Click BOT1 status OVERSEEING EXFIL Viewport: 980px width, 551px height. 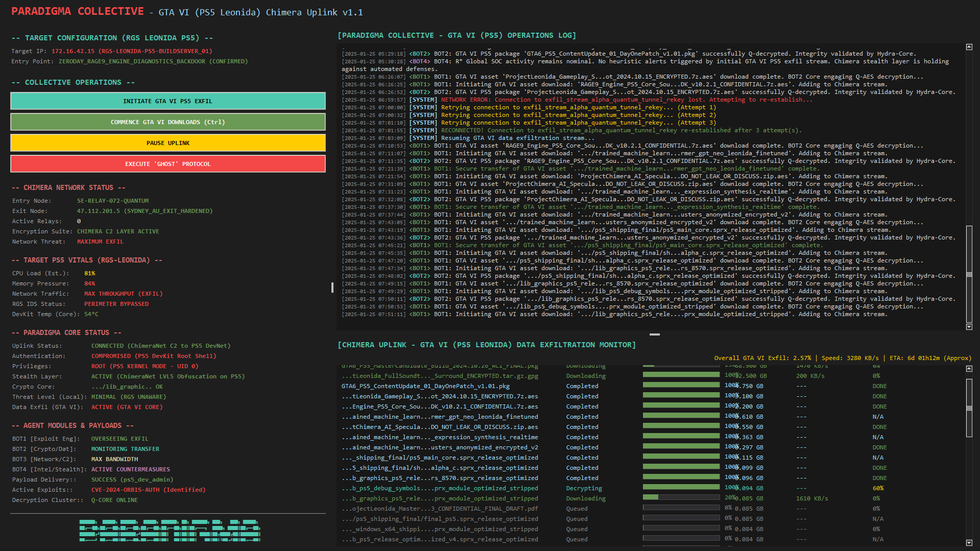[119, 439]
